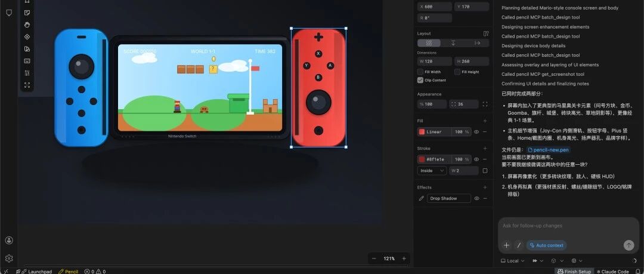Screen dimensions: 644x274
Task: Open the settings gear in sidebar
Action: point(9,258)
